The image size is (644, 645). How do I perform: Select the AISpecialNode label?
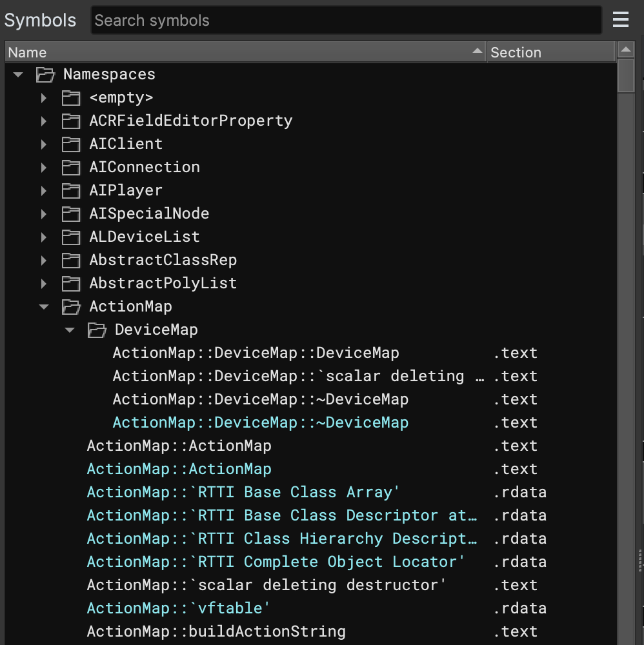[149, 213]
